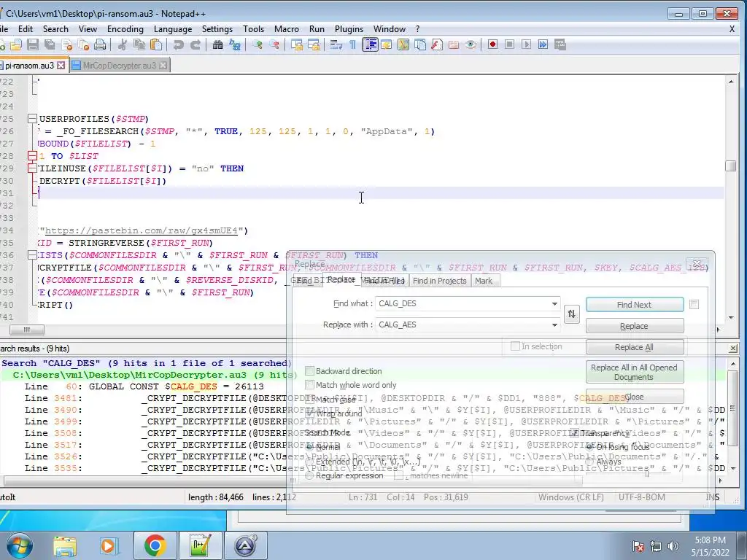Click the Copy toolbar icon
Viewport: 747px width, 560px height.
[x=139, y=44]
